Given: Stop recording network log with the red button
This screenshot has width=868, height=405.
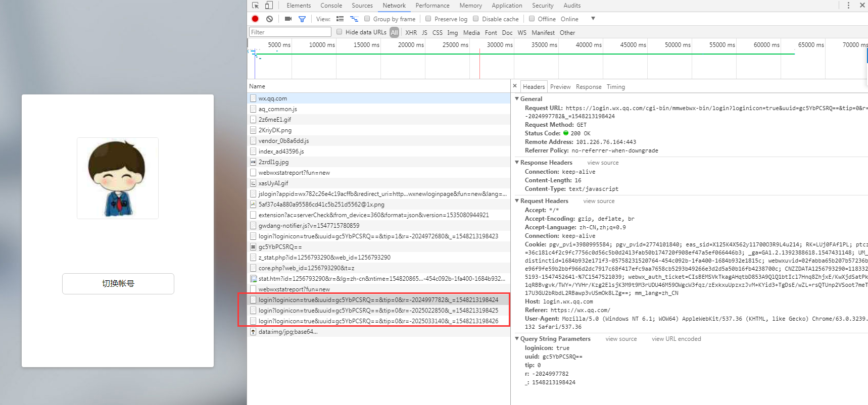Looking at the screenshot, I should pos(255,19).
